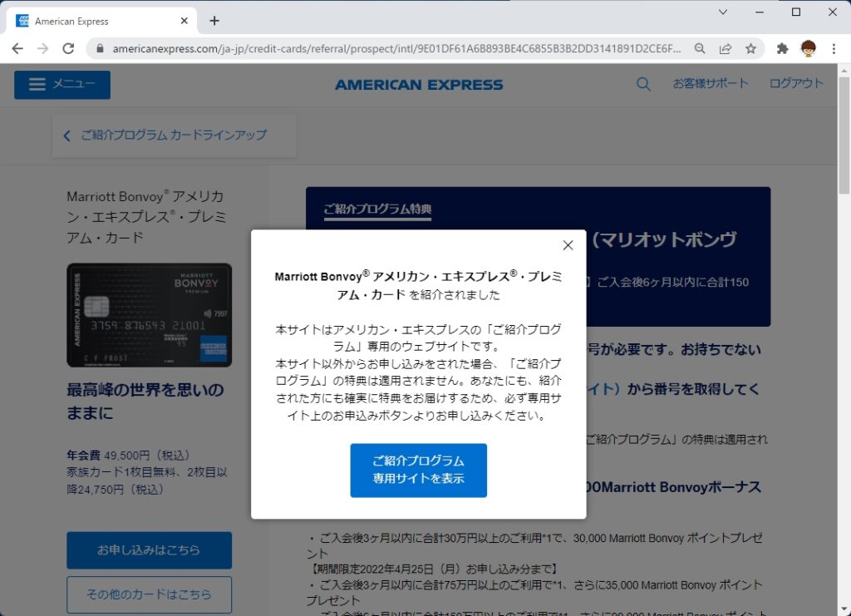This screenshot has width=851, height=616.
Task: Click the site security padlock icon
Action: (100, 48)
